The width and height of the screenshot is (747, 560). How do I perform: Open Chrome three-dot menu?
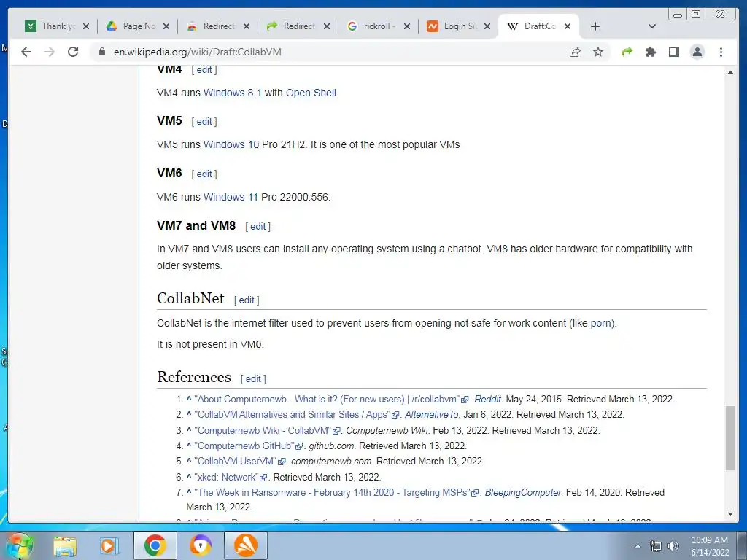pyautogui.click(x=721, y=52)
